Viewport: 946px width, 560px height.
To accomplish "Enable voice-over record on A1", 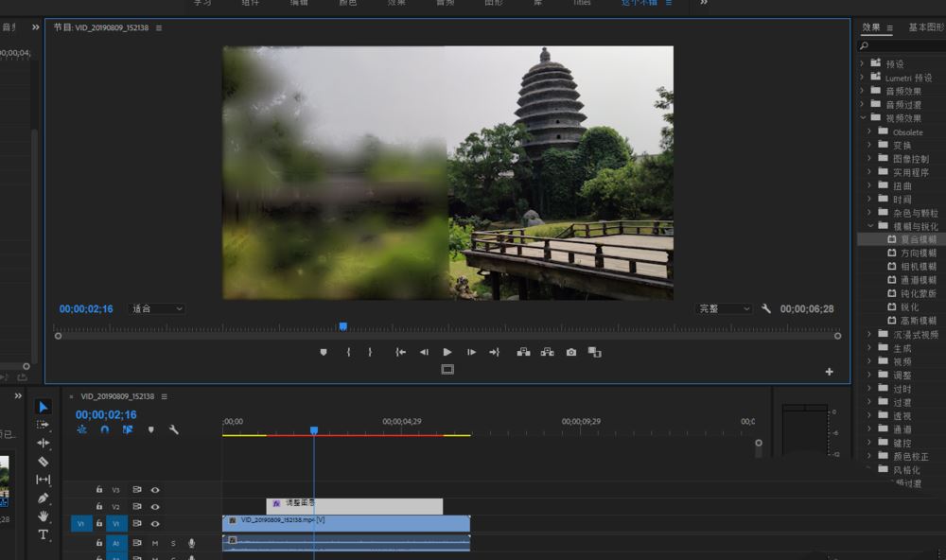I will coord(191,543).
